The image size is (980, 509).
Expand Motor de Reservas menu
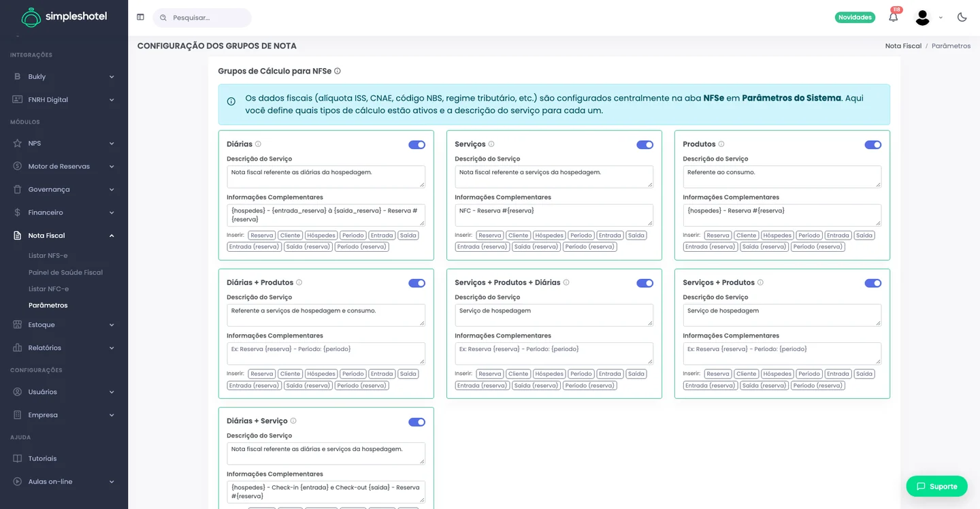coord(64,167)
